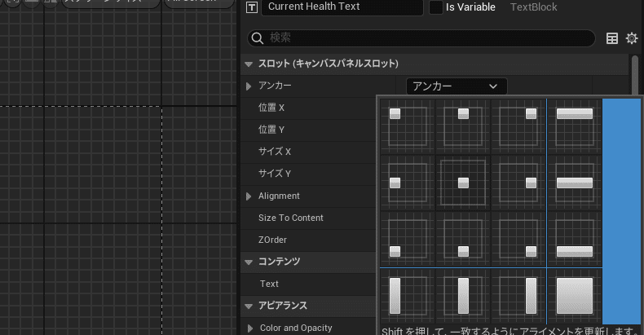Click the ZOrder property label
Screen dimensions: 644x335
tap(272, 240)
